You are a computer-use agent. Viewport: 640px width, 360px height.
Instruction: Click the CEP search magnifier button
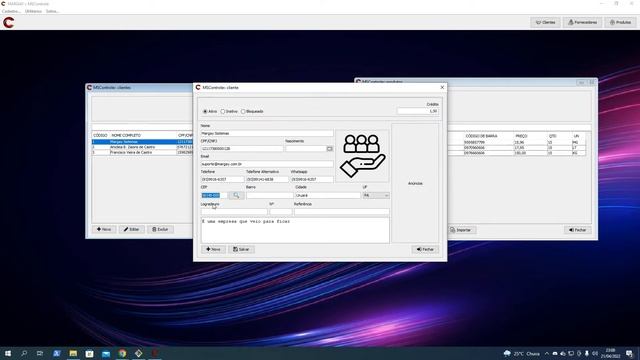pos(236,196)
